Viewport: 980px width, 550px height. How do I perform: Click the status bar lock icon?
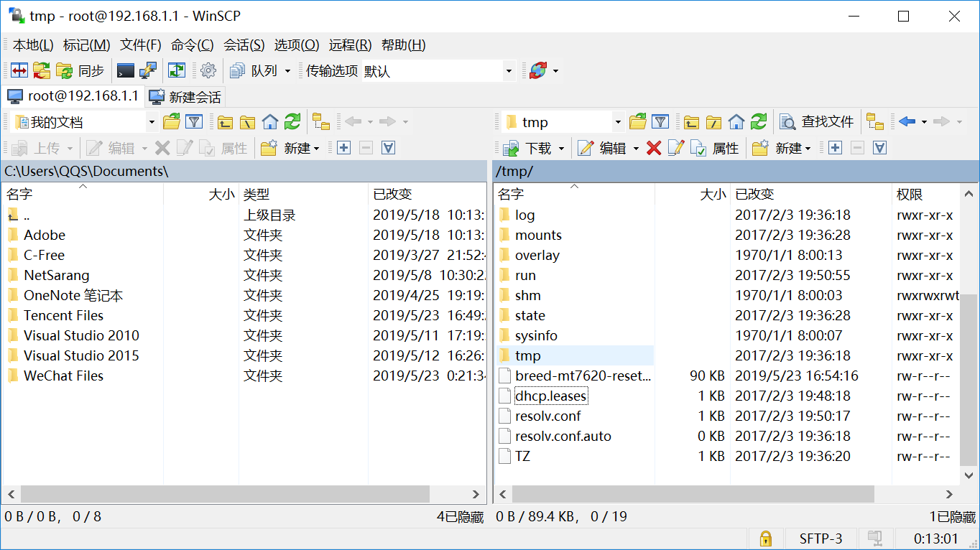[x=766, y=538]
